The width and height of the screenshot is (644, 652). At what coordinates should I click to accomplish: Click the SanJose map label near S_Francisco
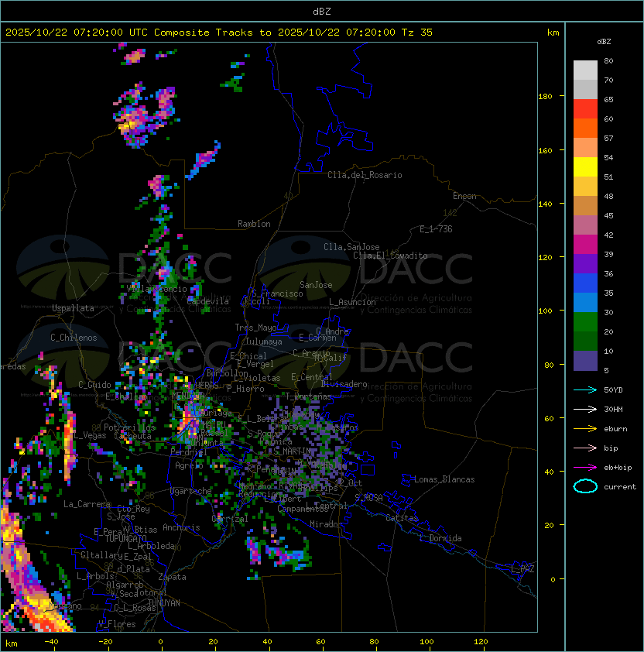pyautogui.click(x=316, y=285)
